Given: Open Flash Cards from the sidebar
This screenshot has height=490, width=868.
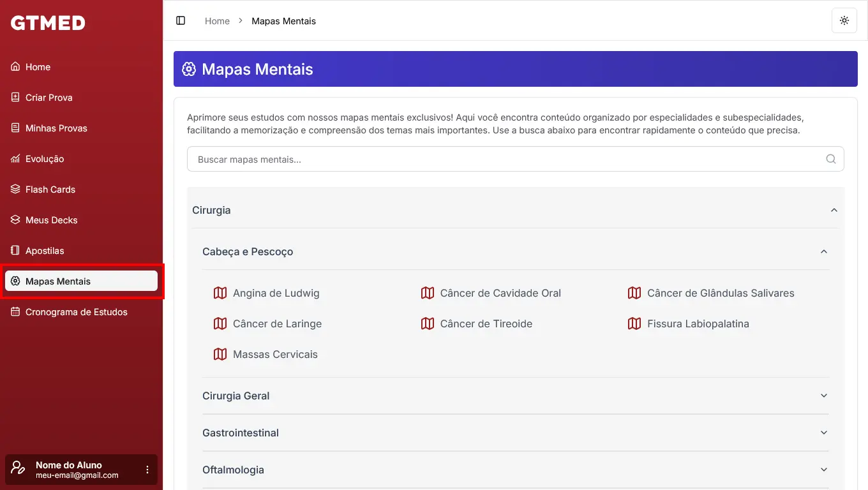Looking at the screenshot, I should pyautogui.click(x=50, y=189).
